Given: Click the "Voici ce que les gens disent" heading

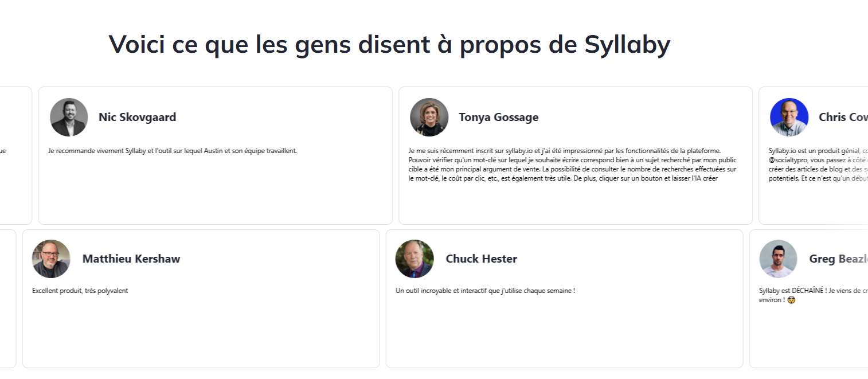Looking at the screenshot, I should point(389,44).
